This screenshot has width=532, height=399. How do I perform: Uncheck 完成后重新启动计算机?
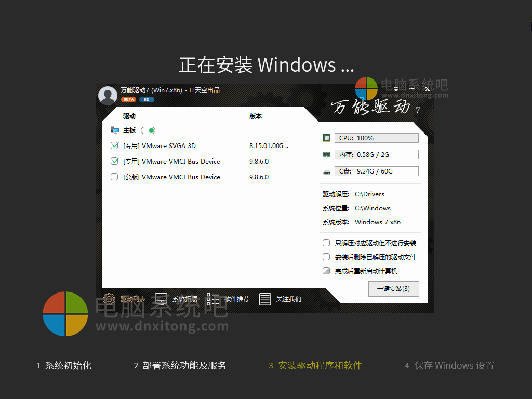coord(326,271)
